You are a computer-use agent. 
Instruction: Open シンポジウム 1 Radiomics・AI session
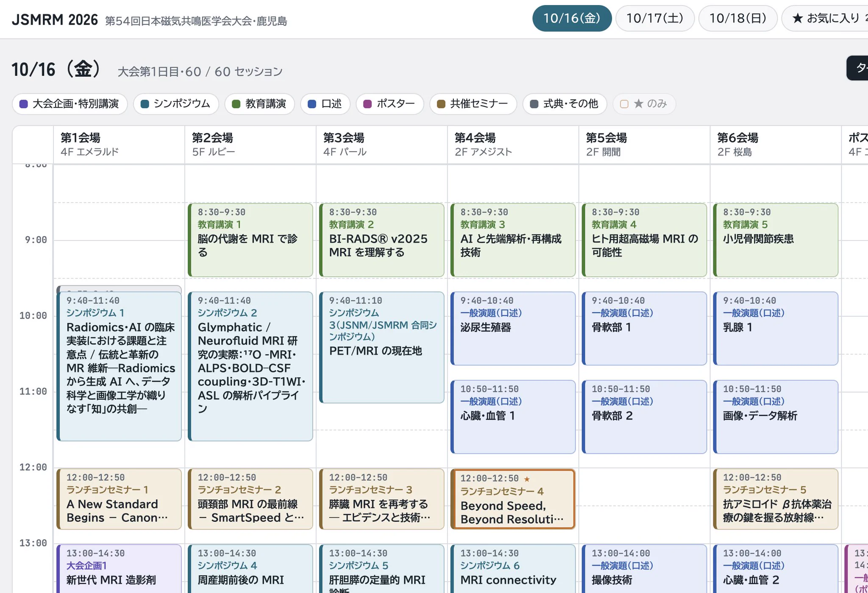coord(119,366)
